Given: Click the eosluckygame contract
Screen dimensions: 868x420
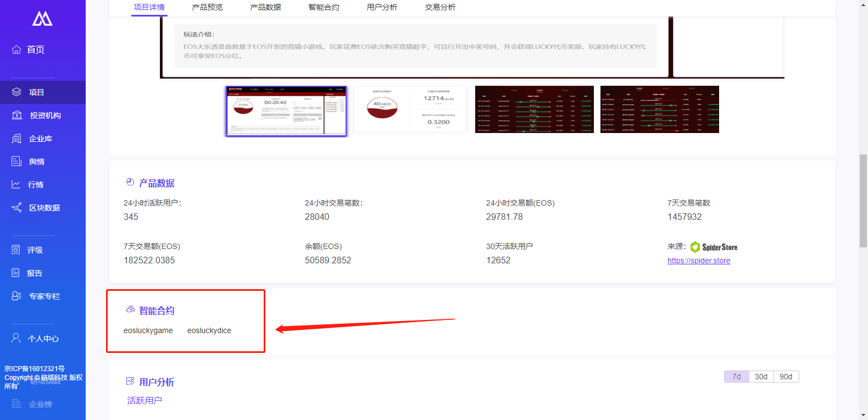Looking at the screenshot, I should pyautogui.click(x=148, y=330).
